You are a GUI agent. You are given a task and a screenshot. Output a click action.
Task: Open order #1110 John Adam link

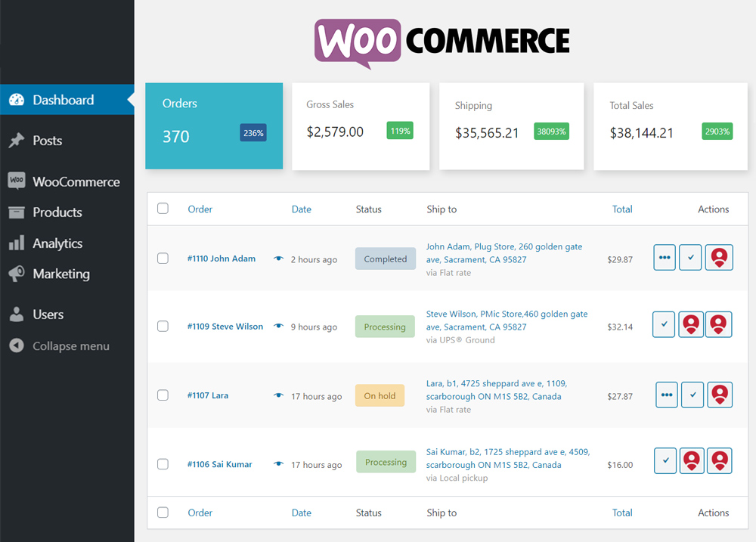pos(222,259)
